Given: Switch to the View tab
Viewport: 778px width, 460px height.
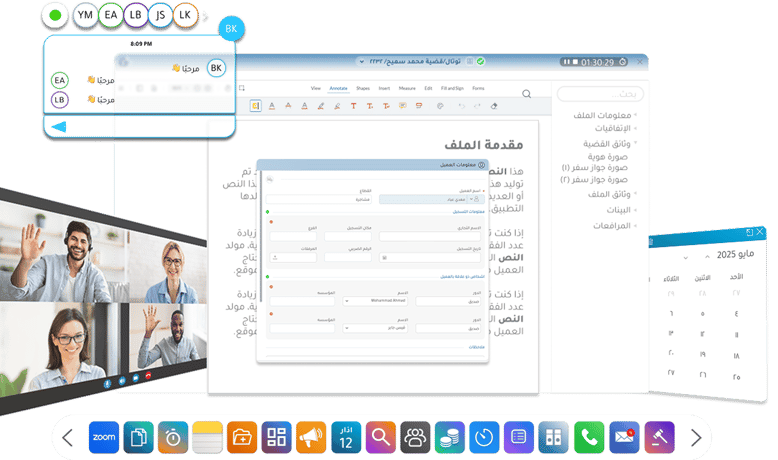Looking at the screenshot, I should coord(316,88).
